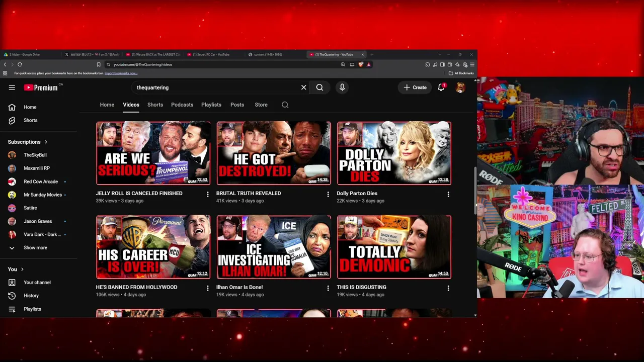This screenshot has height=362, width=644.
Task: Reload the page in the browser
Action: pos(20,64)
